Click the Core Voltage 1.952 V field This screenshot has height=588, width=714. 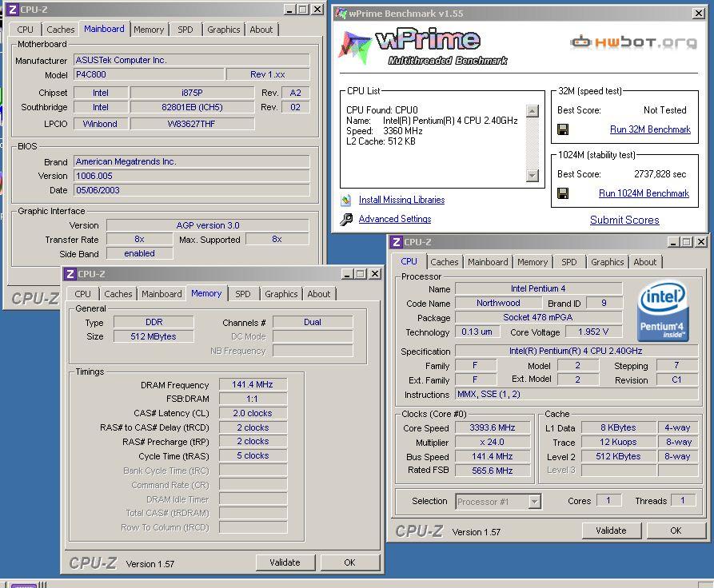[593, 332]
